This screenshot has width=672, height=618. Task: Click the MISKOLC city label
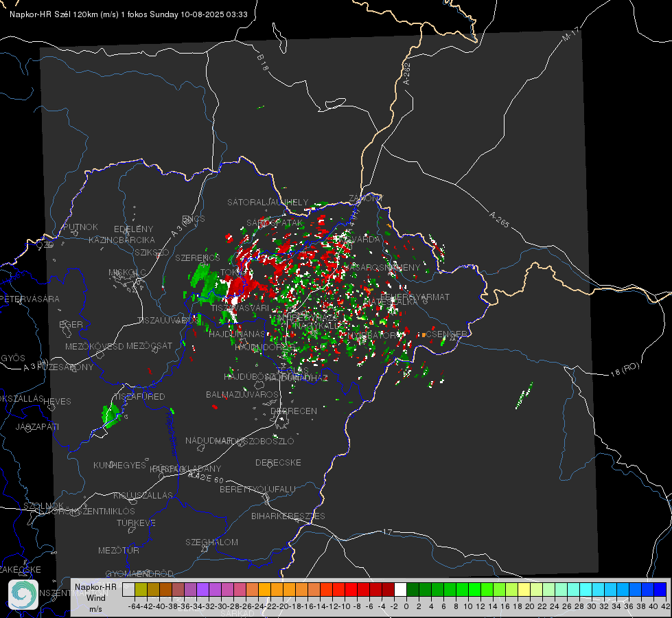(127, 273)
